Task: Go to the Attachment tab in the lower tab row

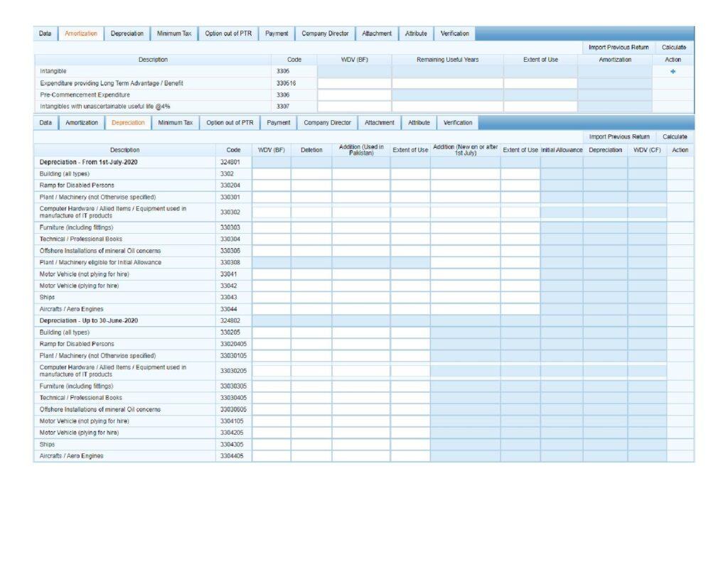Action: (379, 123)
